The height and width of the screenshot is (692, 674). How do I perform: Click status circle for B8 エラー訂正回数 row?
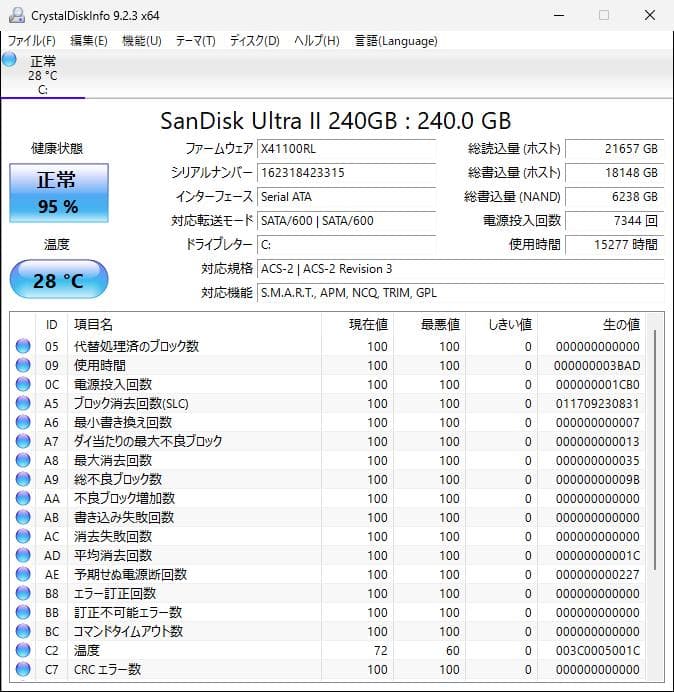pyautogui.click(x=23, y=593)
